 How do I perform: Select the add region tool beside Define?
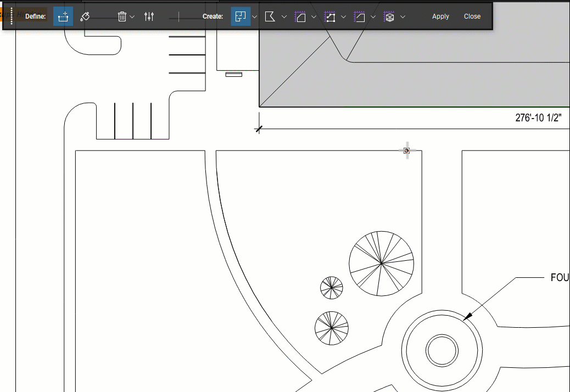tap(63, 16)
